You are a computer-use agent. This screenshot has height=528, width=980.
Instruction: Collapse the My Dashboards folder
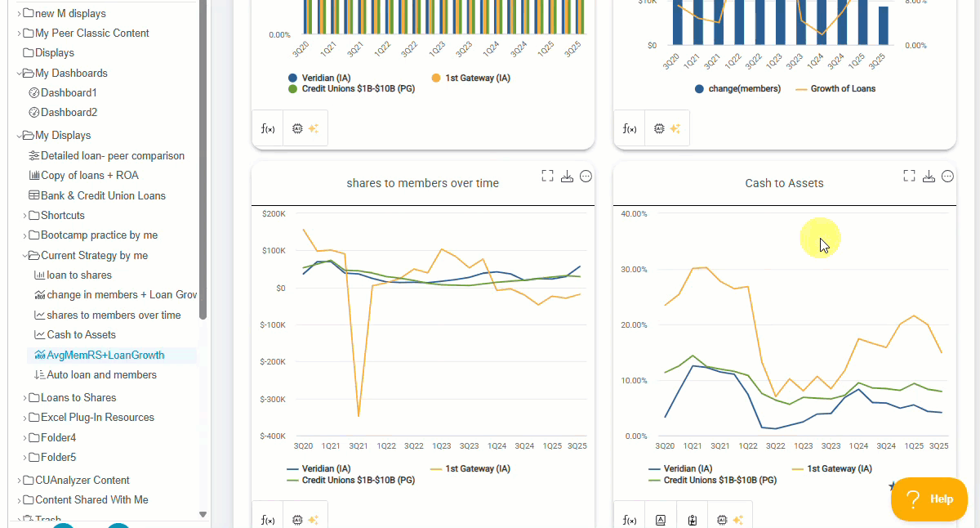19,74
